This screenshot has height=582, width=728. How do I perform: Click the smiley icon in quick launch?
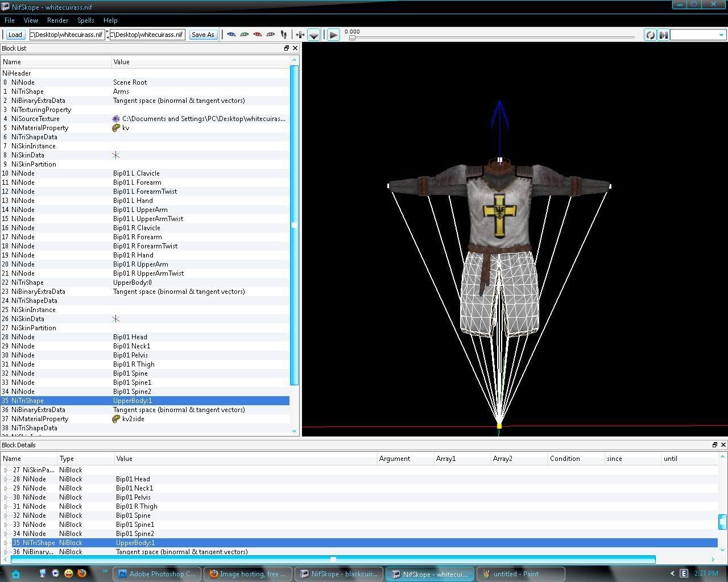coord(69,573)
